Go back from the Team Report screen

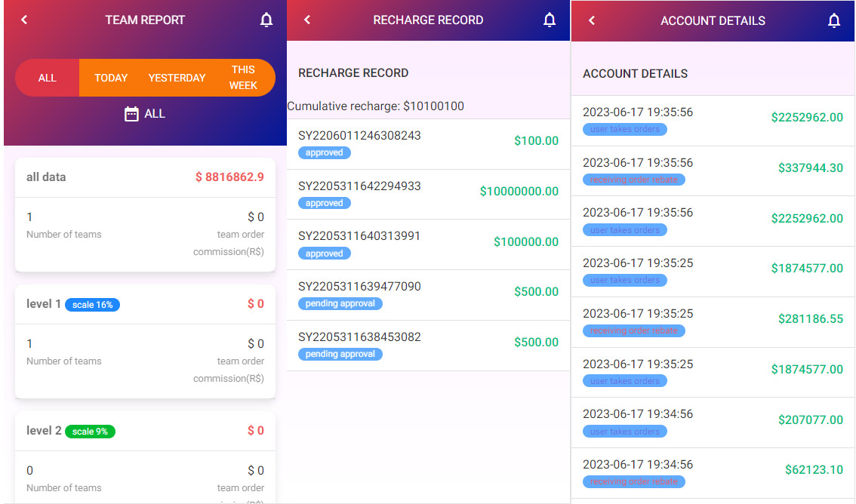24,20
